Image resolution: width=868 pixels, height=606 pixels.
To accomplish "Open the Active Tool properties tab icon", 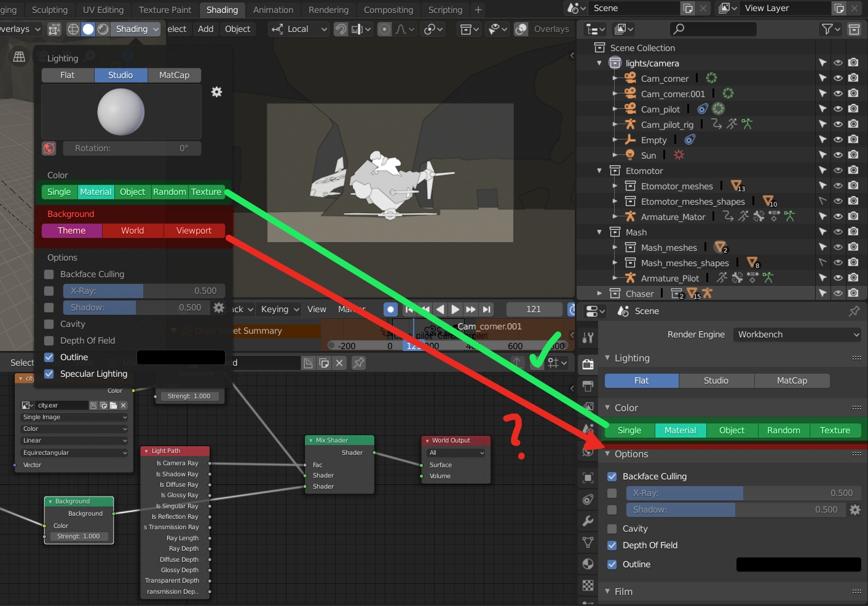I will (588, 337).
